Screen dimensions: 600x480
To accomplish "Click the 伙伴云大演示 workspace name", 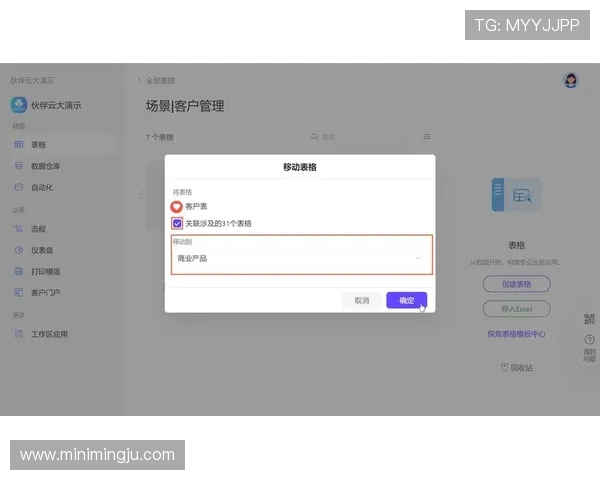I will (56, 105).
